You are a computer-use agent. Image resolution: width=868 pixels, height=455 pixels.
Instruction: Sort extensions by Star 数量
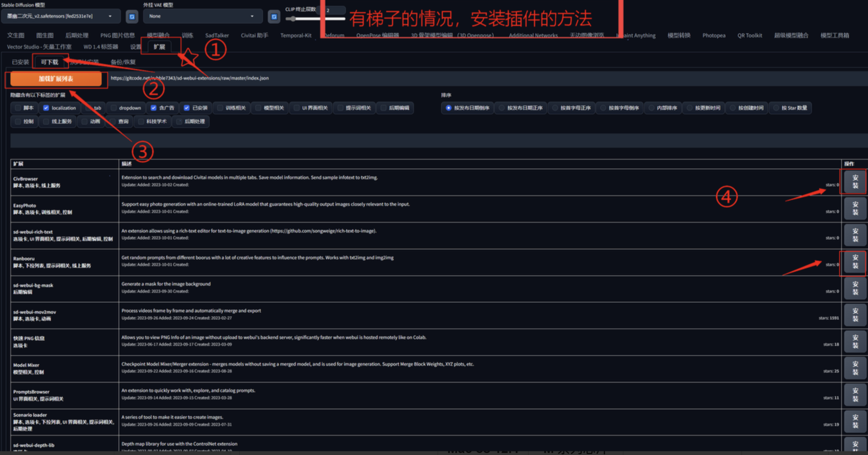(x=776, y=108)
